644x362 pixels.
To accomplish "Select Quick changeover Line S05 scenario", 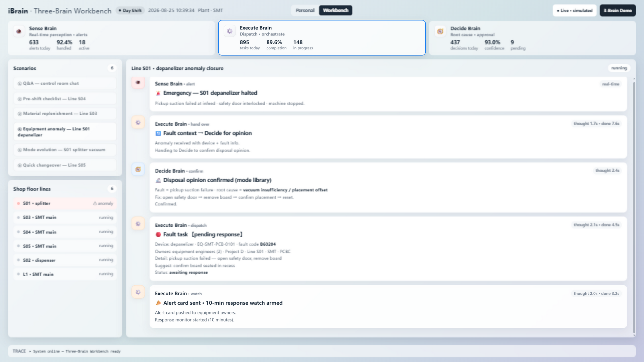I will click(x=65, y=165).
